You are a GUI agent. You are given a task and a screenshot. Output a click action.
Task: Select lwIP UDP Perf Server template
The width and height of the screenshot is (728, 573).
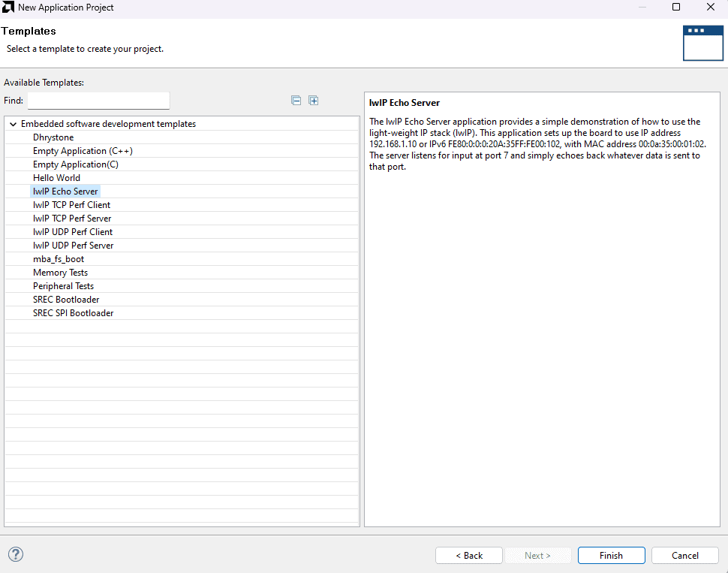(73, 246)
